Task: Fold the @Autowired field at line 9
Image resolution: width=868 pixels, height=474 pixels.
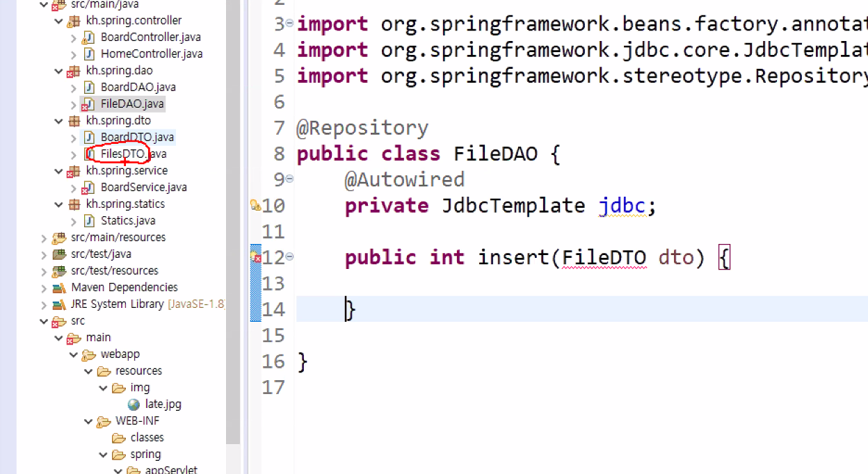Action: [x=289, y=179]
